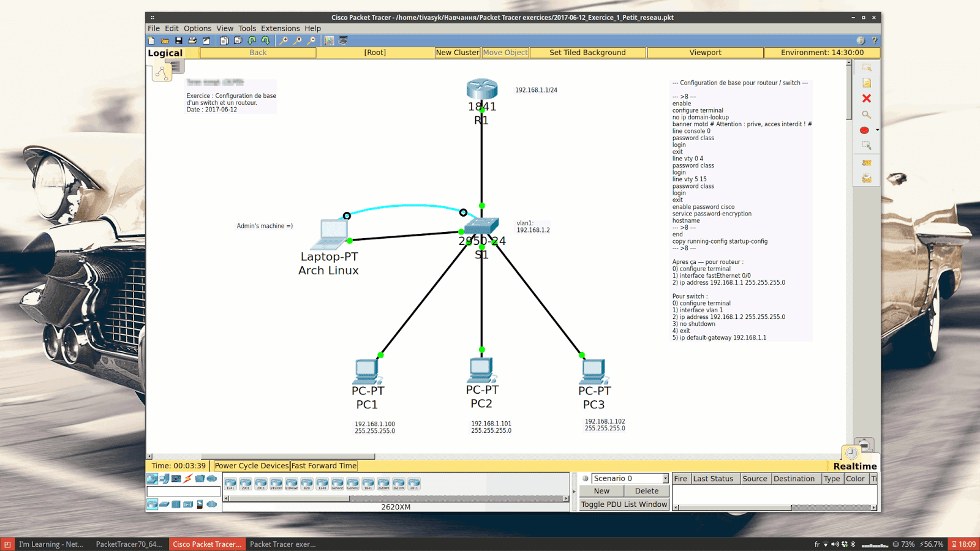Viewport: 980px width, 551px height.
Task: Click the workspace horizontal scrollbar
Action: click(288, 457)
